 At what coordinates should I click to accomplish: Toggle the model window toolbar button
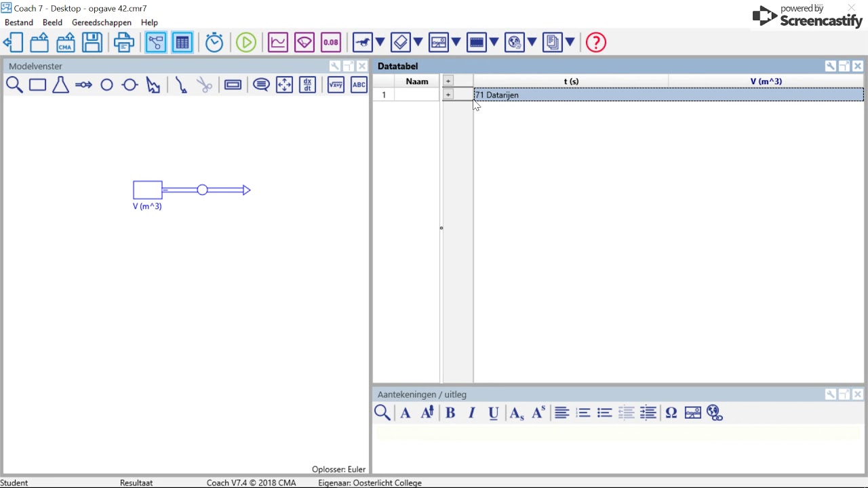pos(156,43)
